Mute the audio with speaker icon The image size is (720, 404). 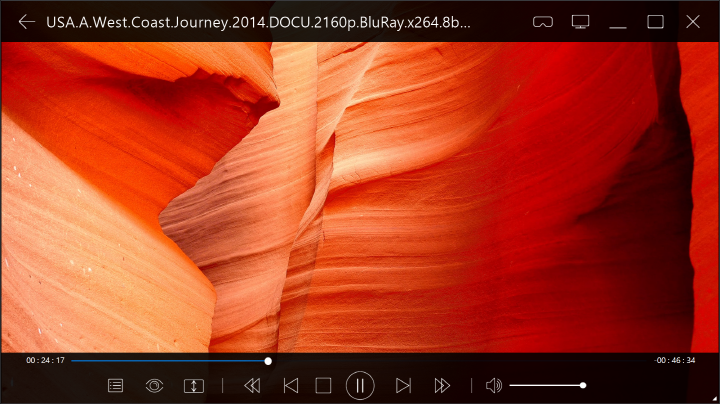493,385
